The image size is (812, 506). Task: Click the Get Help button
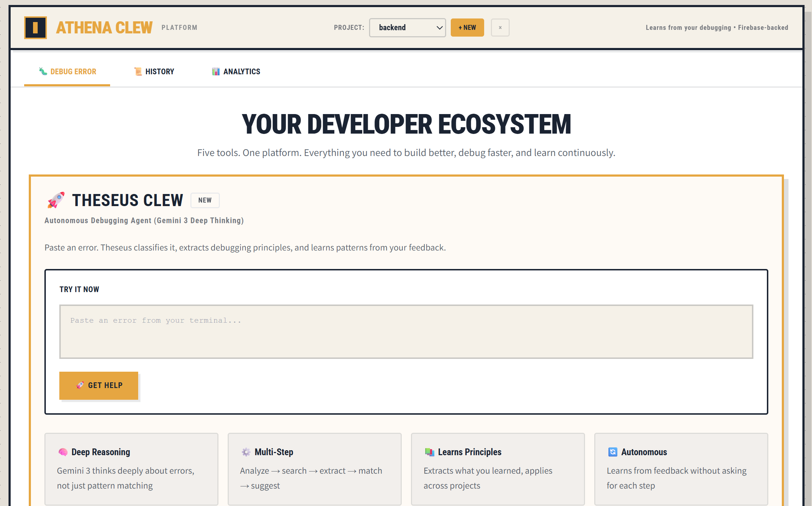coord(99,386)
